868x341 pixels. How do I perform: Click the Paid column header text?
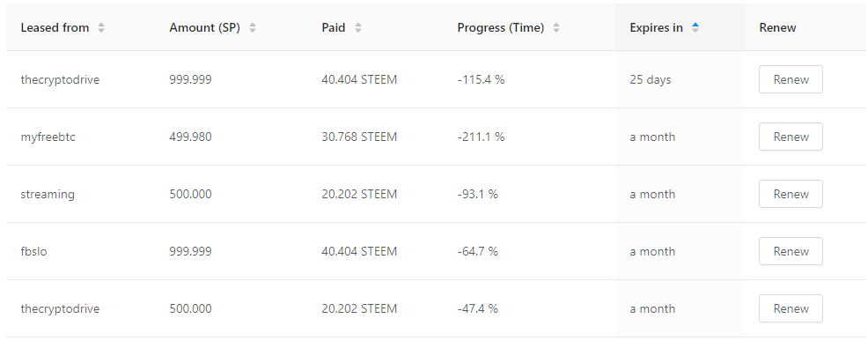(x=334, y=27)
